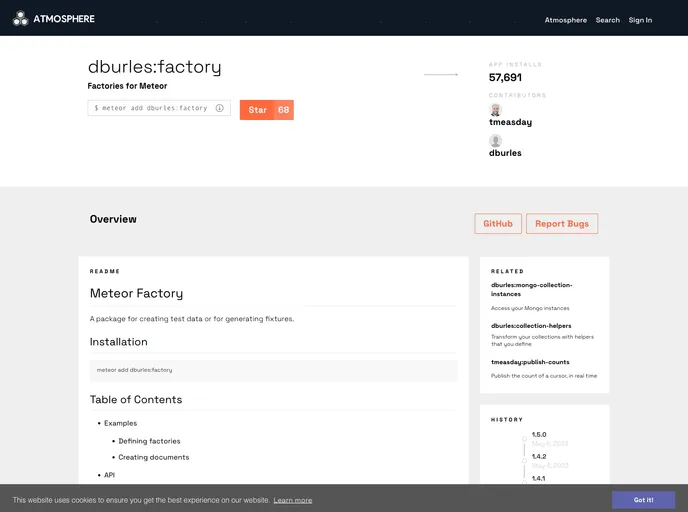Click the star count 68
This screenshot has width=688, height=512.
[x=283, y=110]
